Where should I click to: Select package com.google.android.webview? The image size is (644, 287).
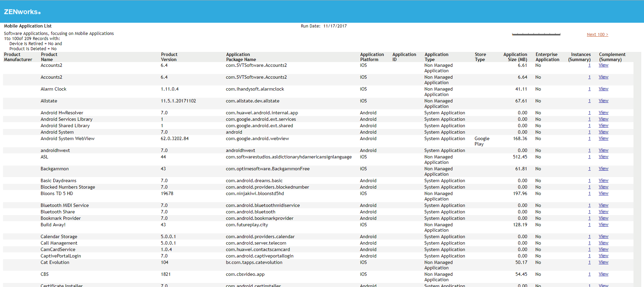(257, 139)
